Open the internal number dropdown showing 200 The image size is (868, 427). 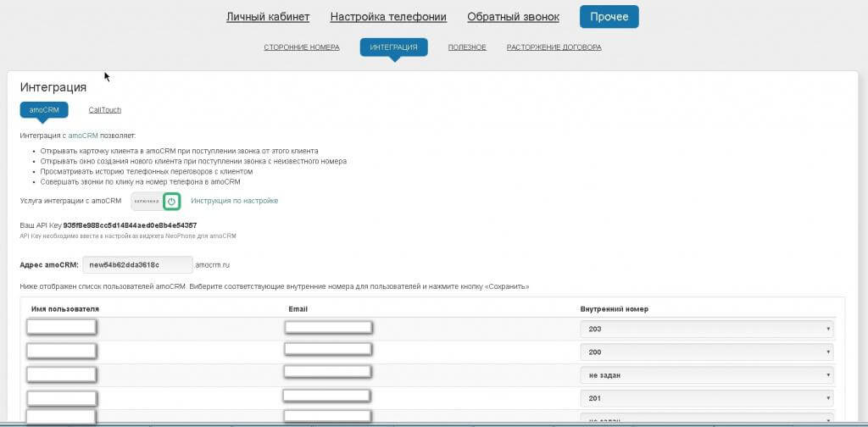click(706, 352)
